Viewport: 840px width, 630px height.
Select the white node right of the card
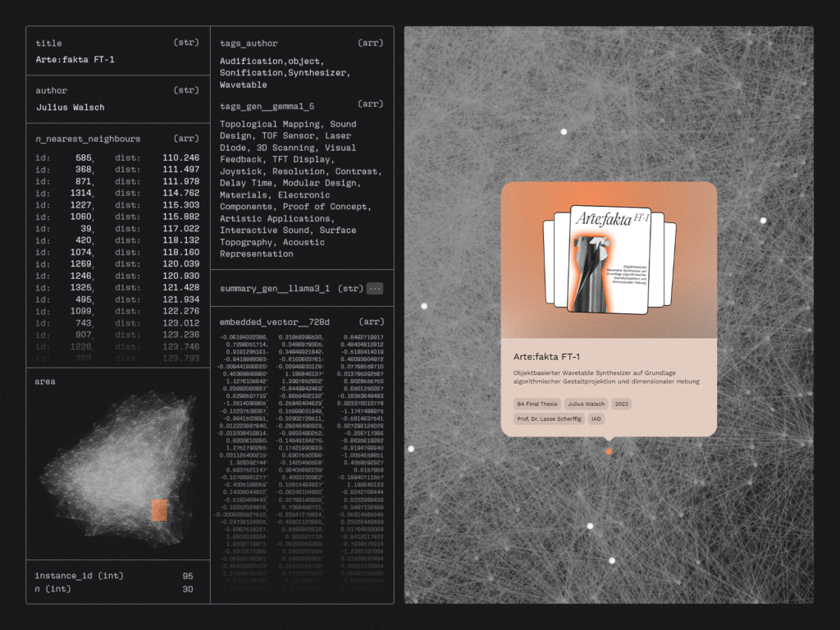coord(763,221)
